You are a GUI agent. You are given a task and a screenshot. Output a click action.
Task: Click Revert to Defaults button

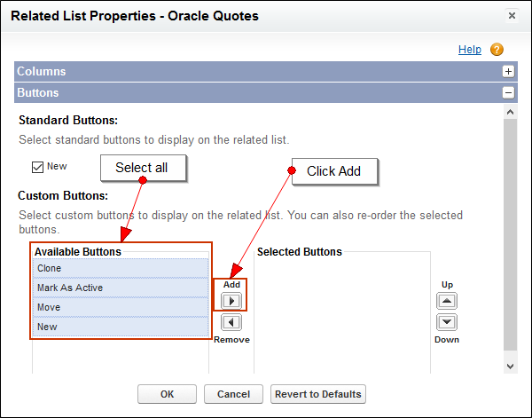(x=317, y=394)
